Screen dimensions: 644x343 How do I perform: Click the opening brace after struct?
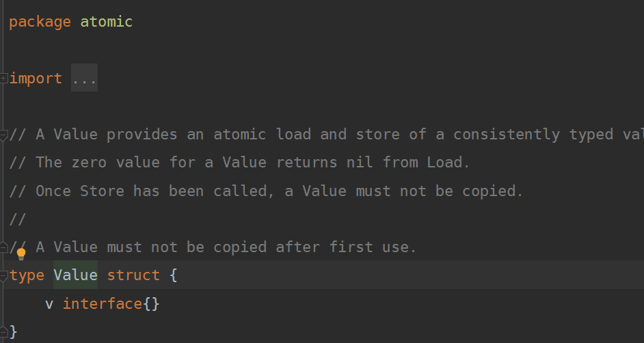tap(174, 275)
